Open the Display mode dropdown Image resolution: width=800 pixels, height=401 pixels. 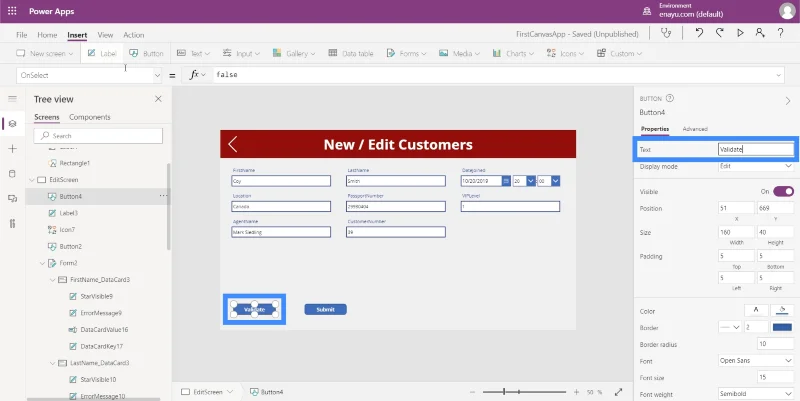tap(756, 166)
